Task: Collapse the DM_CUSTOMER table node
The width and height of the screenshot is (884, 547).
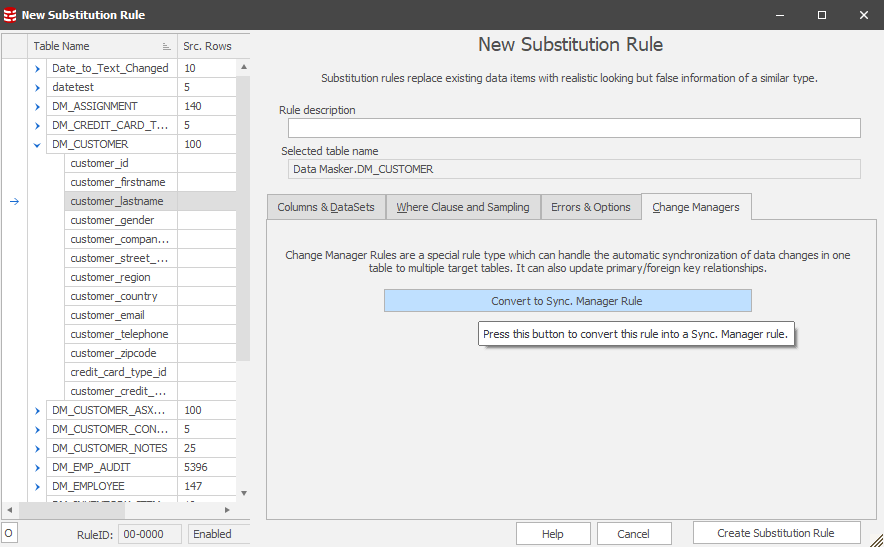Action: (37, 144)
